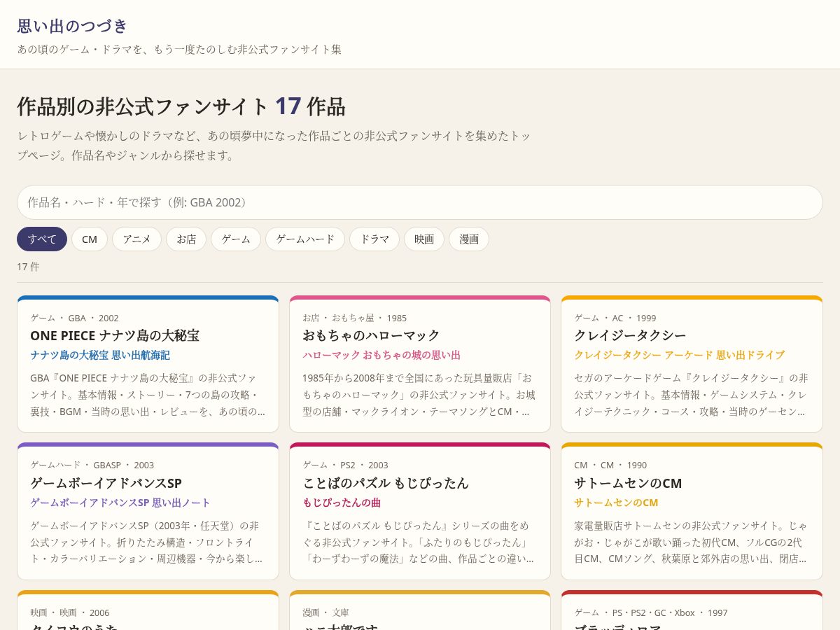Open ONE PIECE ナナツ島の大秘宝 card title

pyautogui.click(x=115, y=335)
